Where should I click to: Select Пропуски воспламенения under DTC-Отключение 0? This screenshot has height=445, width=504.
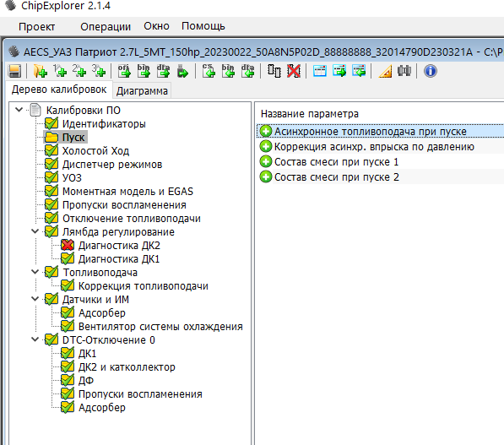[x=140, y=393]
